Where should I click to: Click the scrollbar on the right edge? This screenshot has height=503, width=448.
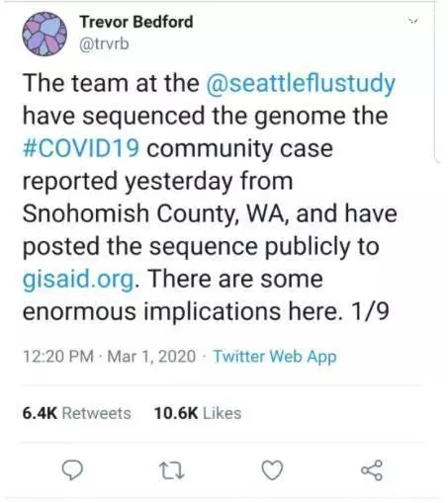[436, 82]
